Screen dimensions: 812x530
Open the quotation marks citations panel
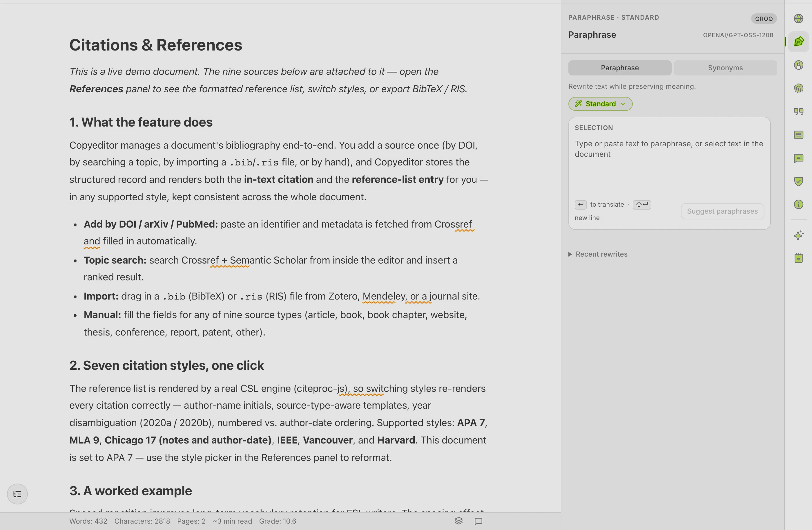pyautogui.click(x=798, y=112)
